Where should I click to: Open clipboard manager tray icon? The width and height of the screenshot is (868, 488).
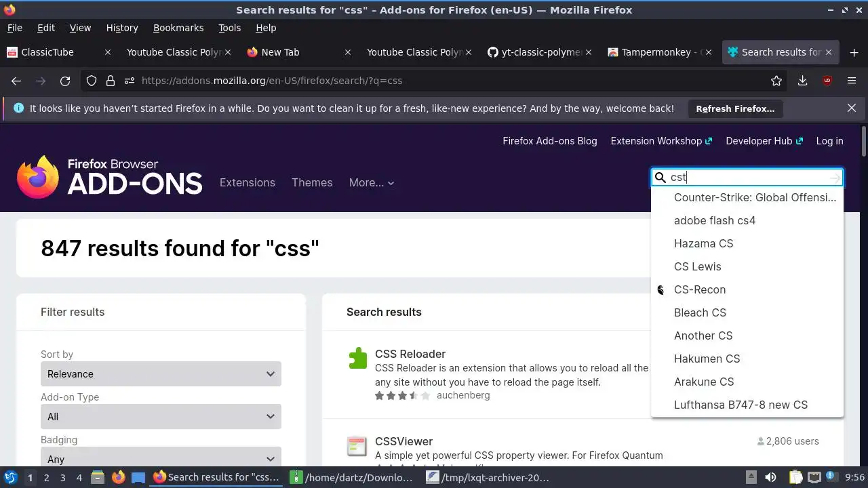796,477
